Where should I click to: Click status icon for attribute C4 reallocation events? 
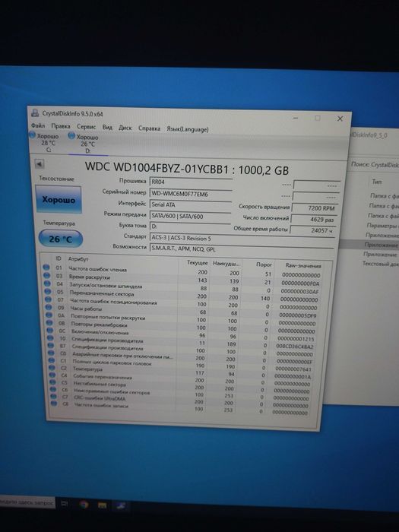[x=52, y=375]
